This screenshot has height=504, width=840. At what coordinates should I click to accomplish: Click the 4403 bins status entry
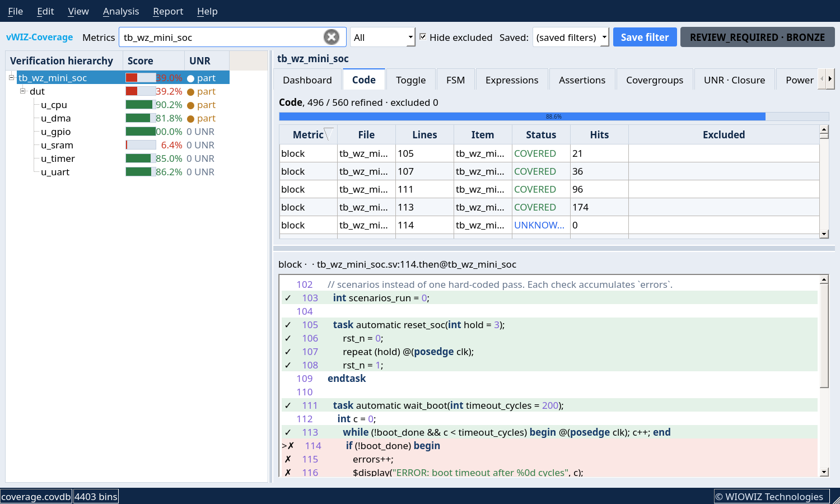click(x=96, y=497)
